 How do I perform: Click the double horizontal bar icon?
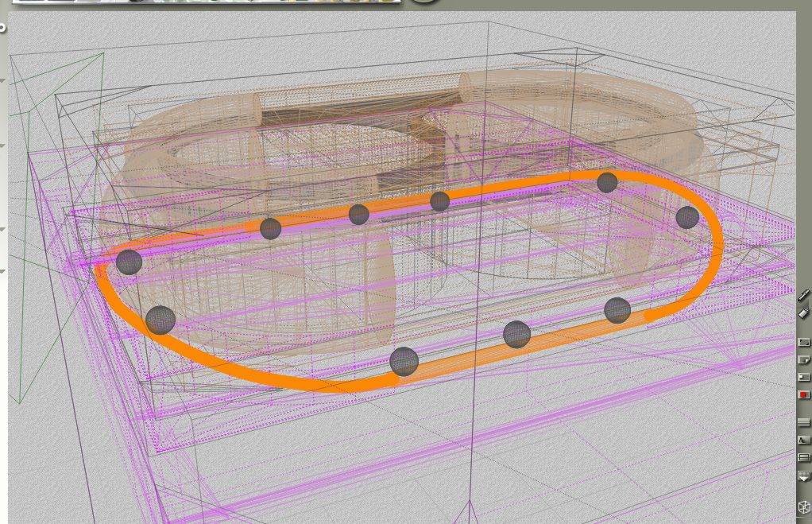point(803,457)
